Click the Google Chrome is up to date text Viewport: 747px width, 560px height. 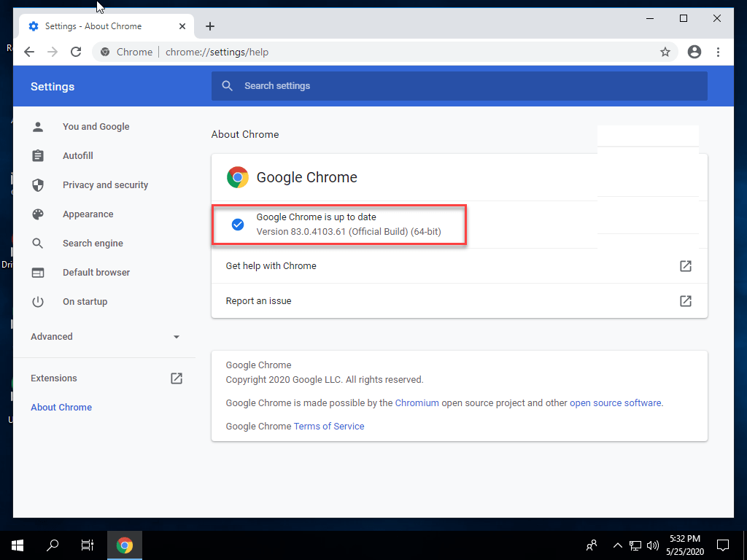[x=316, y=217]
